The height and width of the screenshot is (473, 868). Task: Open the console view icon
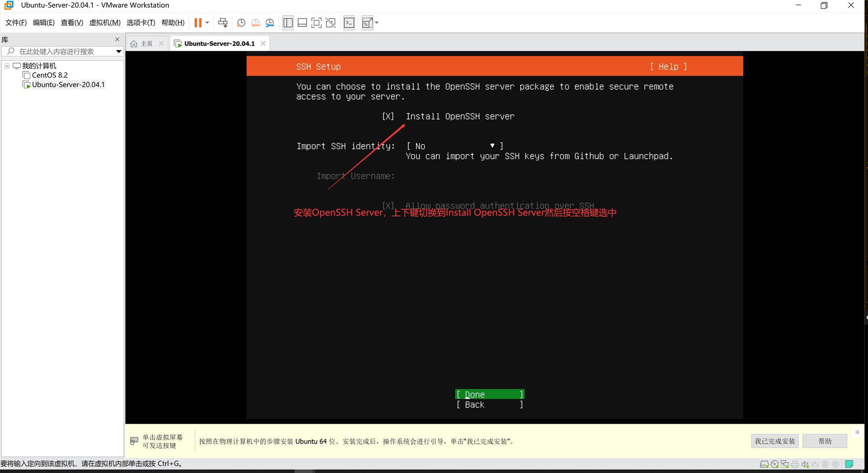click(x=349, y=23)
